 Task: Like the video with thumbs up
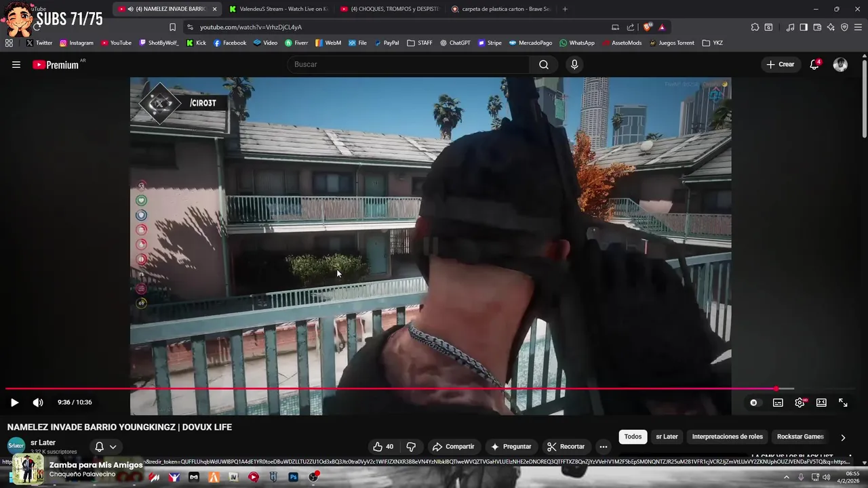pyautogui.click(x=383, y=447)
